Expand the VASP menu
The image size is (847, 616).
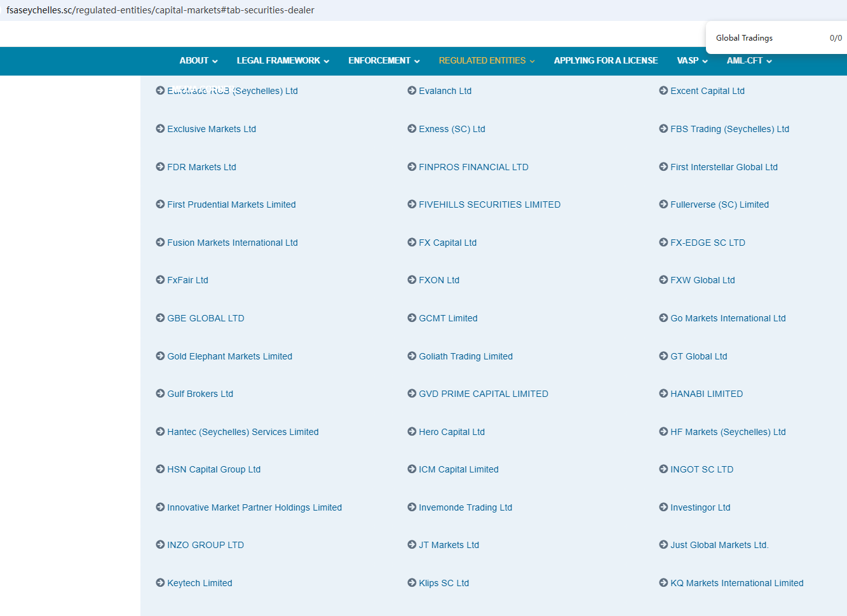click(692, 61)
